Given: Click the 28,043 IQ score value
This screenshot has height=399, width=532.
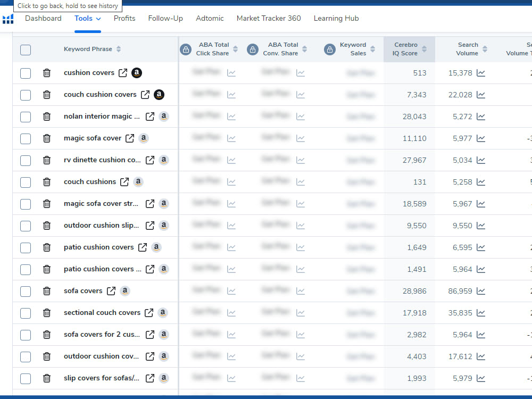Looking at the screenshot, I should tap(414, 117).
